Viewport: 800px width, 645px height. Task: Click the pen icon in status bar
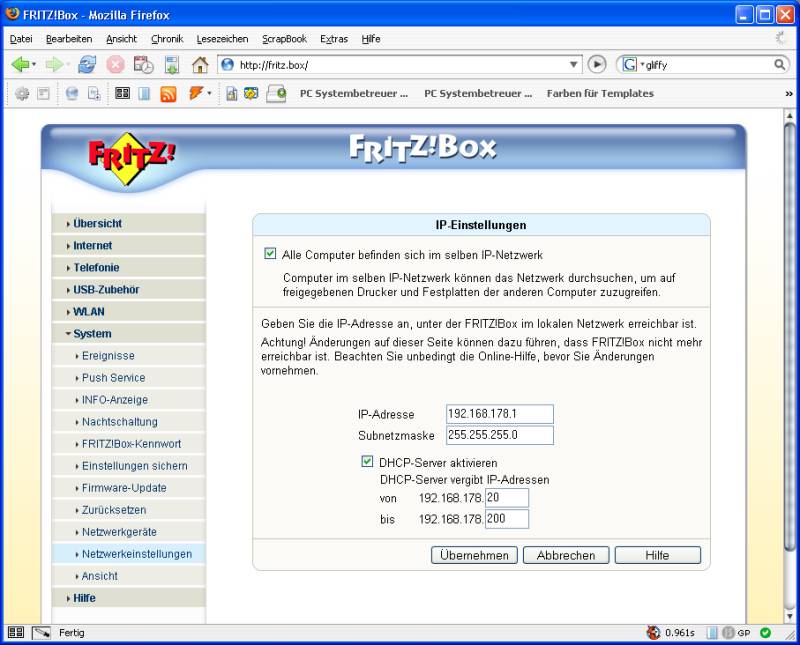click(x=41, y=633)
